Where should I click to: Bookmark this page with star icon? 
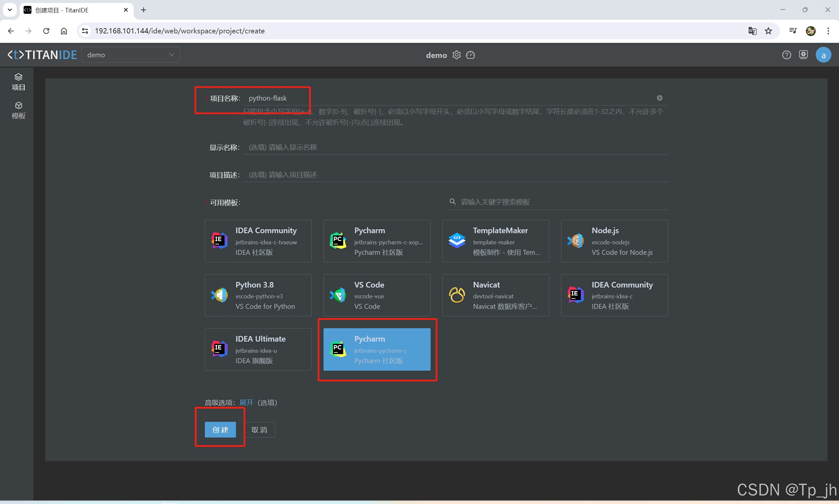[768, 31]
